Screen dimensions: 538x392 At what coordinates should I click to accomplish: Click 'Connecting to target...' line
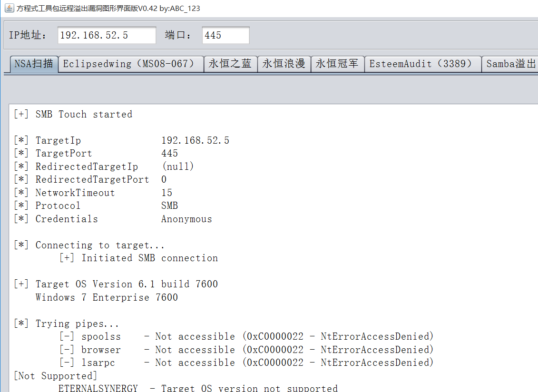[89, 245]
